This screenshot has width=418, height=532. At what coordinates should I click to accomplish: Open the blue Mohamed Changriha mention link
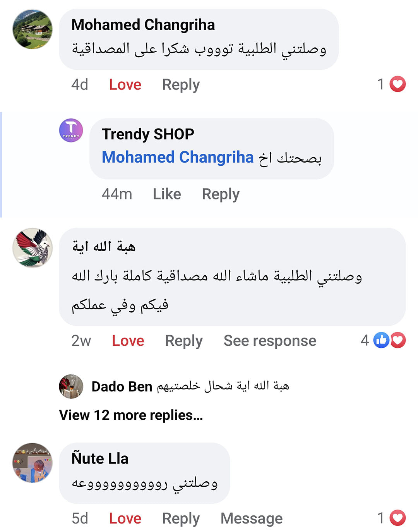[x=178, y=157]
